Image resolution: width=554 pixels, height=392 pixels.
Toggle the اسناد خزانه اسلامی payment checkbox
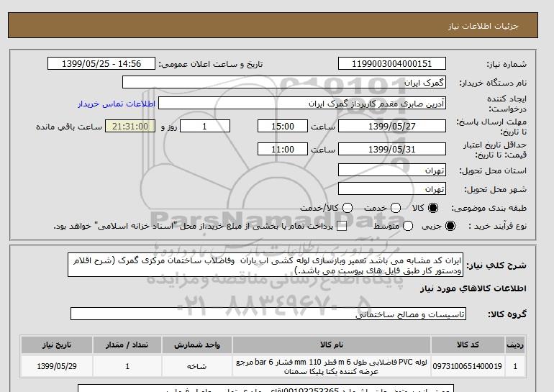(342, 227)
